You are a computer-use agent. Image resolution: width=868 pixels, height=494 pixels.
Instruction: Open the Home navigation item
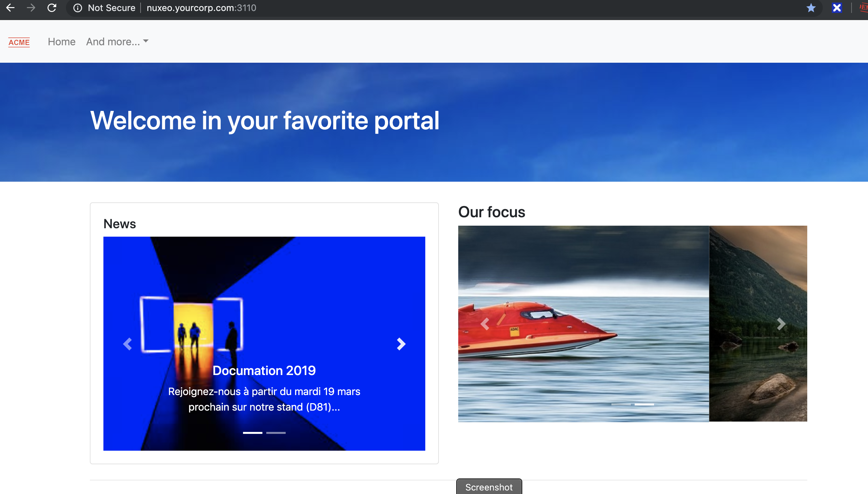click(61, 42)
